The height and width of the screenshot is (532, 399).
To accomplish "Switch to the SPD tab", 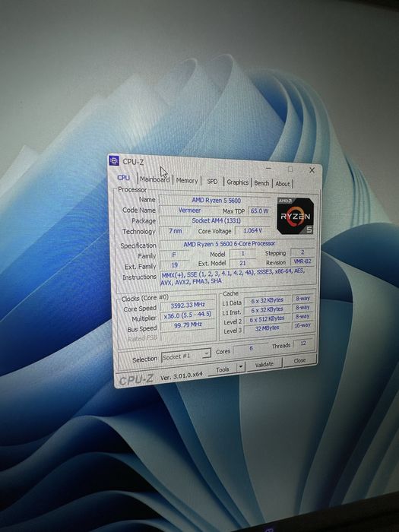I will 212,182.
